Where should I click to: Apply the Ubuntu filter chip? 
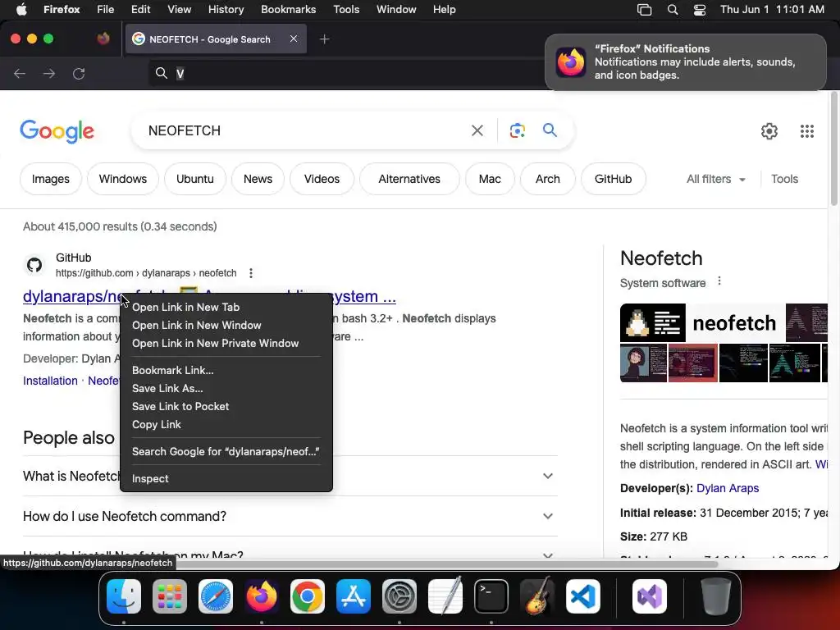point(195,179)
